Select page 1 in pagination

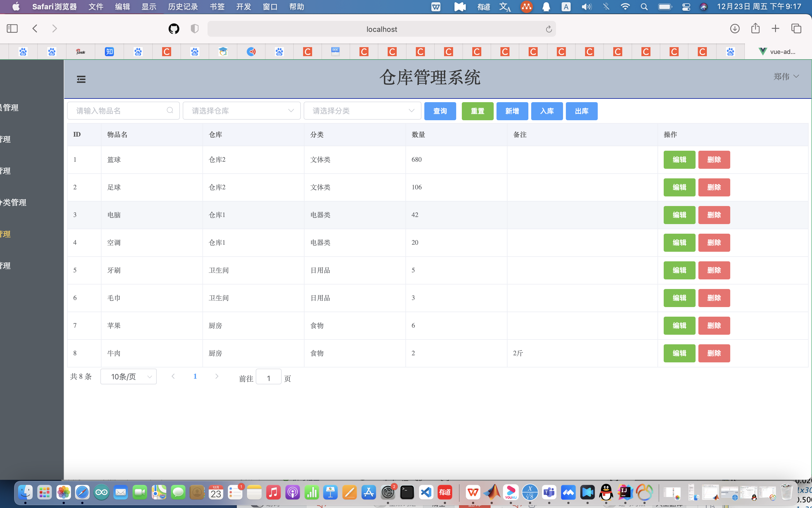(195, 376)
